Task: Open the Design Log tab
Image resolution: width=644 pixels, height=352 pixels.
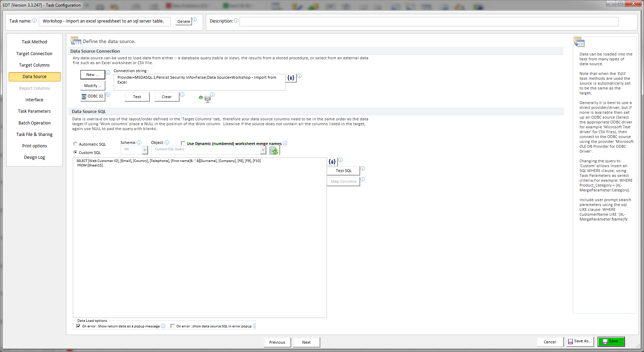Action: coord(34,157)
